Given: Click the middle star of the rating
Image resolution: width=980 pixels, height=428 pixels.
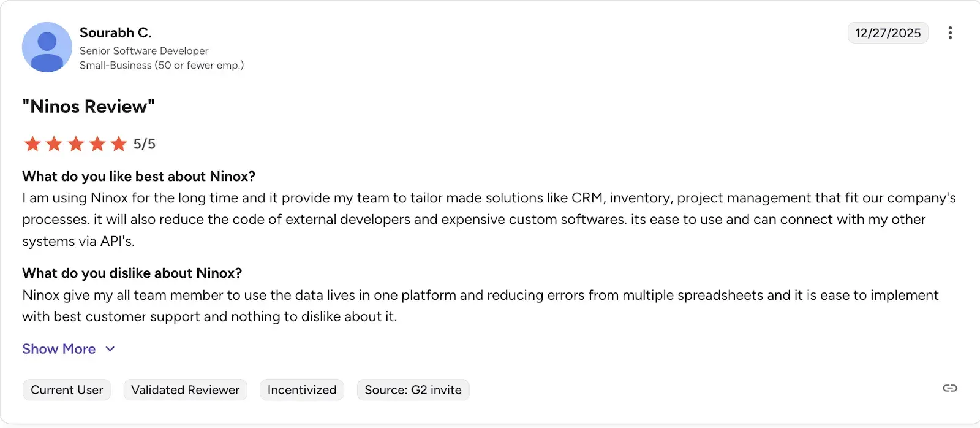Looking at the screenshot, I should 75,143.
